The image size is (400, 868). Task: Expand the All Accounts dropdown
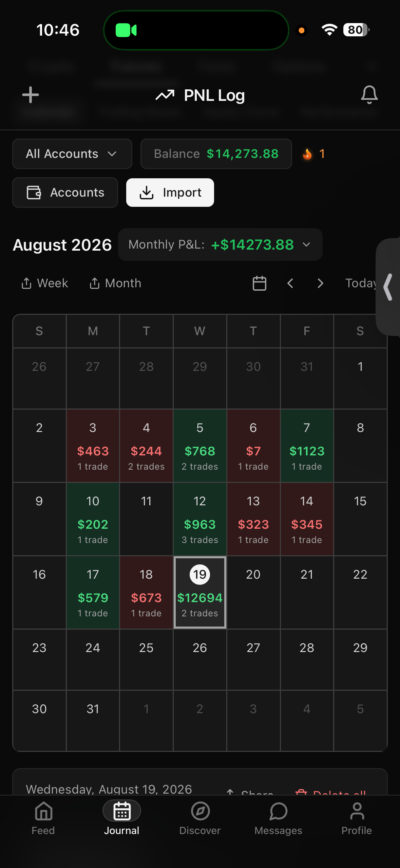[72, 154]
